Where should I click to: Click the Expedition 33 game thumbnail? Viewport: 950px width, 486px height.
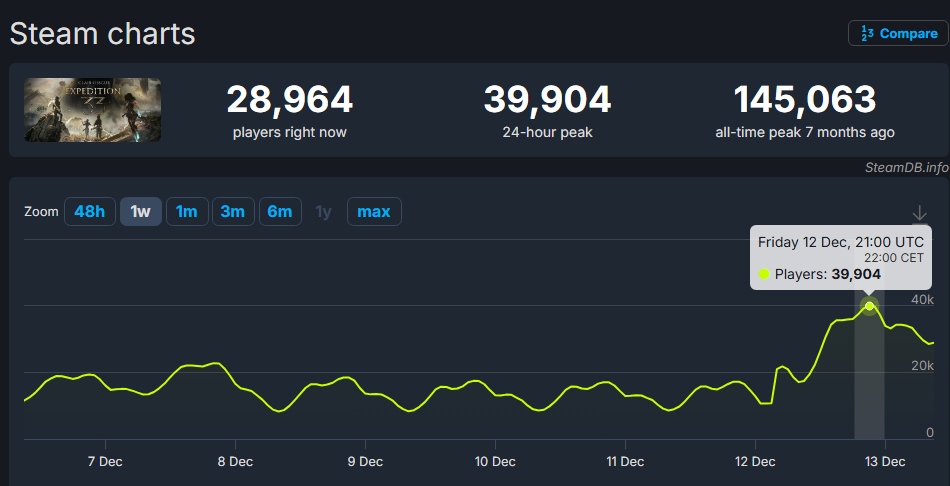(93, 109)
